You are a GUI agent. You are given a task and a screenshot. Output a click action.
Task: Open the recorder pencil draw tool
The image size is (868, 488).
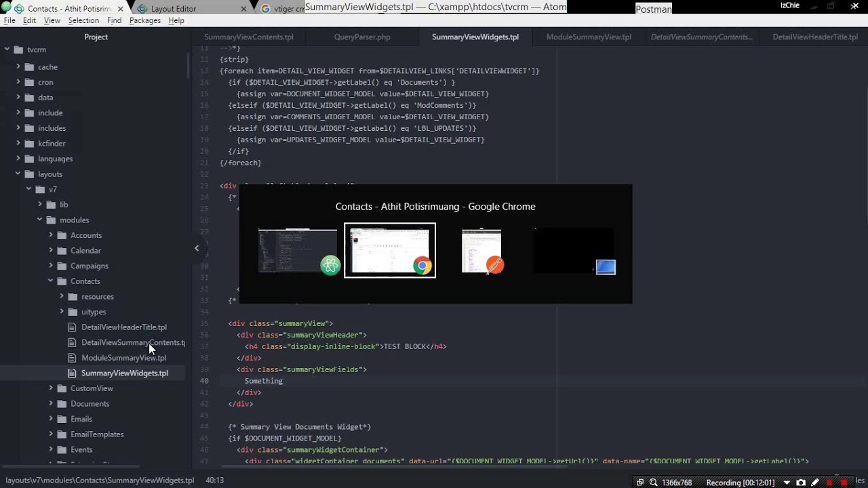tap(815, 483)
